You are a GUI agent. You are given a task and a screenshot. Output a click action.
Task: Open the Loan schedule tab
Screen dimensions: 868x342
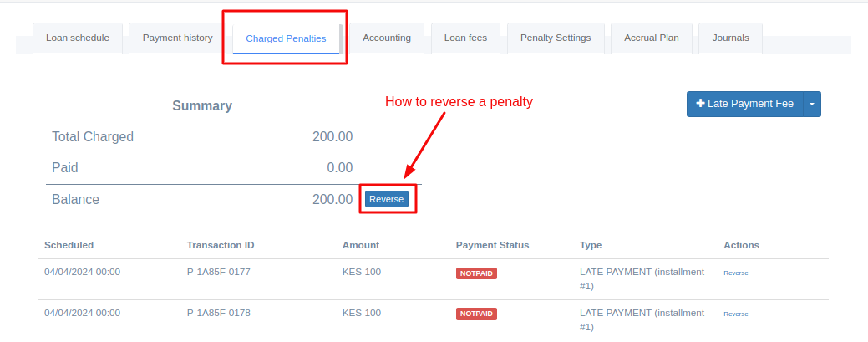pyautogui.click(x=78, y=38)
